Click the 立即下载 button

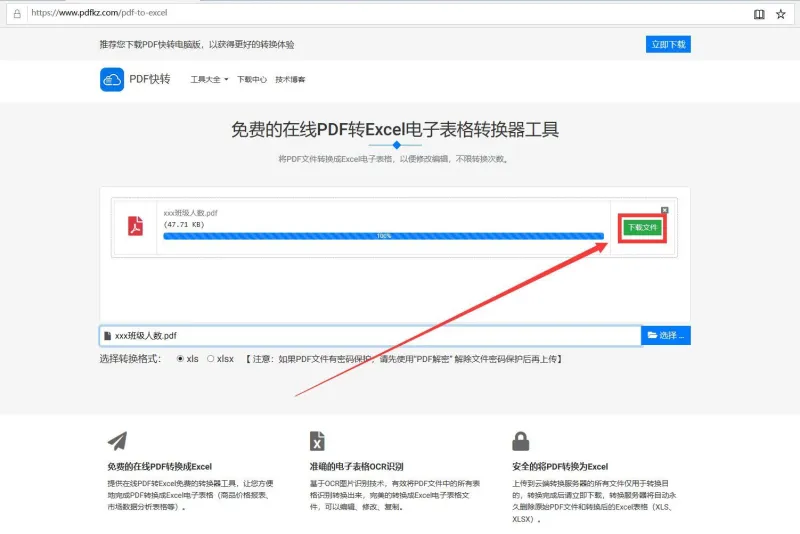click(668, 44)
